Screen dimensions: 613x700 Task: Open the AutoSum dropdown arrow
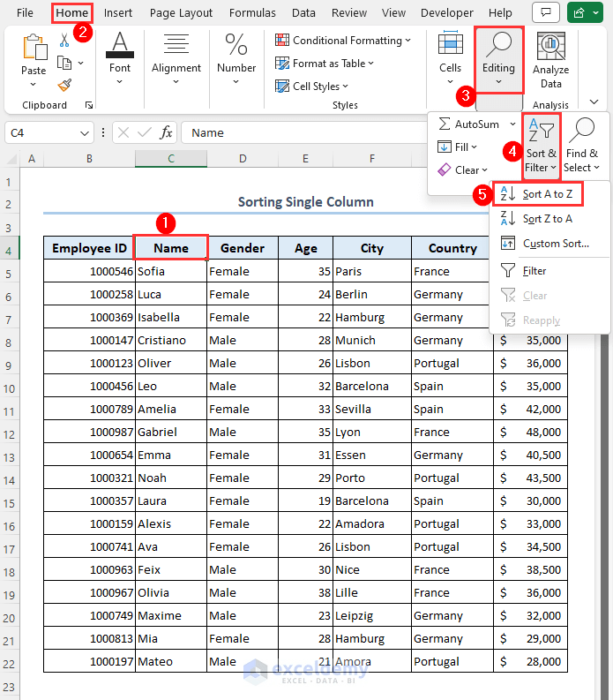[x=513, y=124]
